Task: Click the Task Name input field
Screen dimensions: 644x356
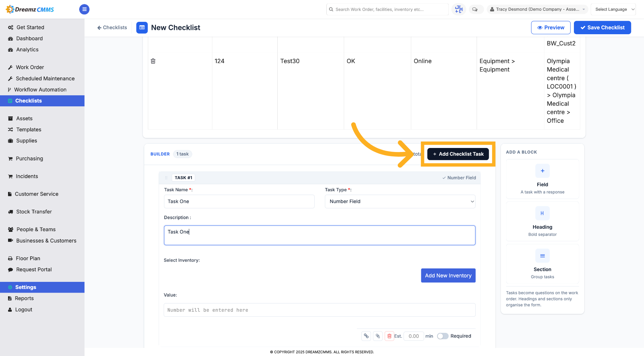Action: pyautogui.click(x=239, y=201)
